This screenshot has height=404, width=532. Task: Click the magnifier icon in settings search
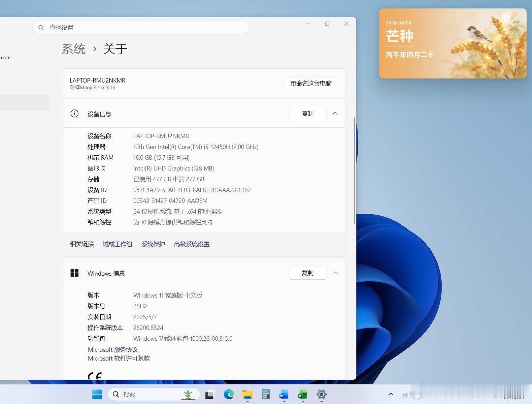click(41, 28)
